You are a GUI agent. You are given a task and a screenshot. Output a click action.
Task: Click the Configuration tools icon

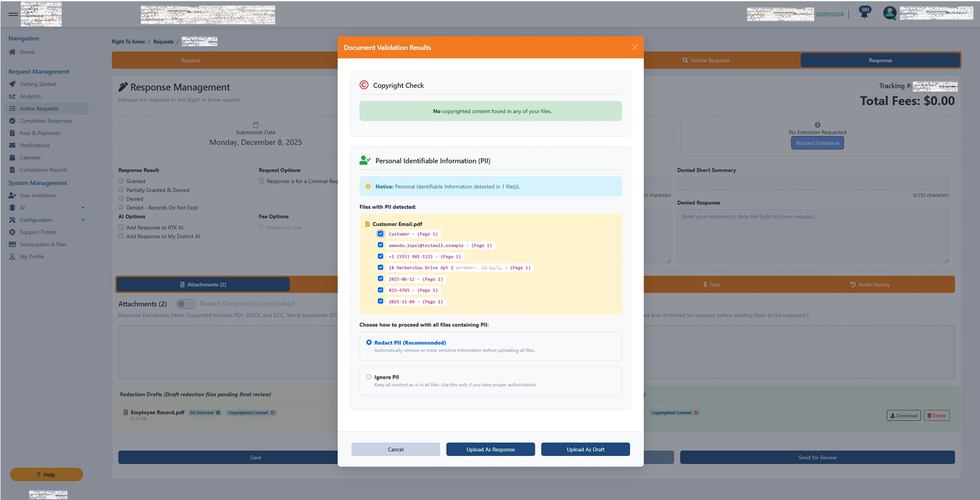click(x=12, y=220)
